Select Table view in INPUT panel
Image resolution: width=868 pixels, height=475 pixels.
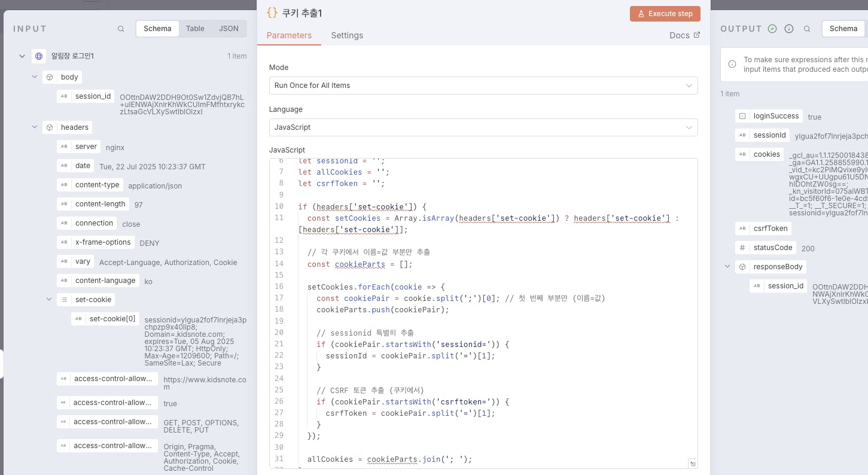195,29
